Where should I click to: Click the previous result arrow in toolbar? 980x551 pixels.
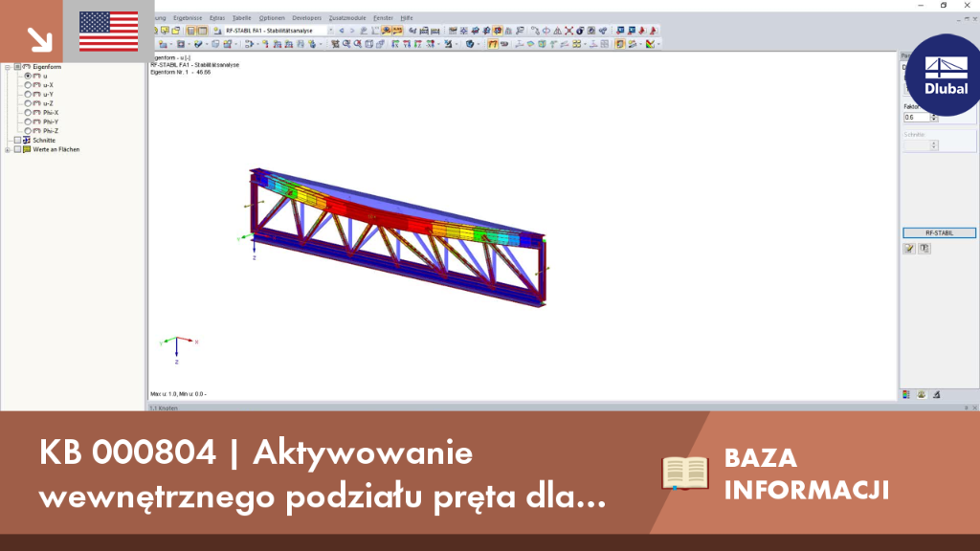click(x=342, y=30)
